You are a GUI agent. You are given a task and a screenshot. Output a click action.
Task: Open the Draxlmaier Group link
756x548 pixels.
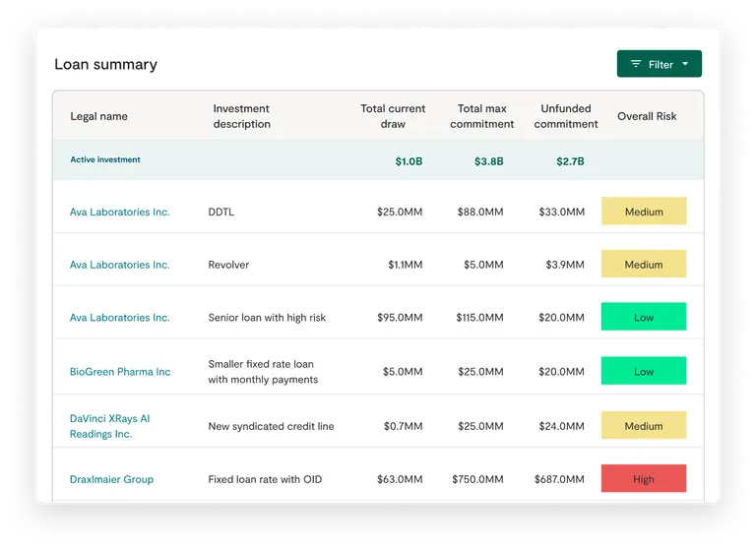[111, 479]
